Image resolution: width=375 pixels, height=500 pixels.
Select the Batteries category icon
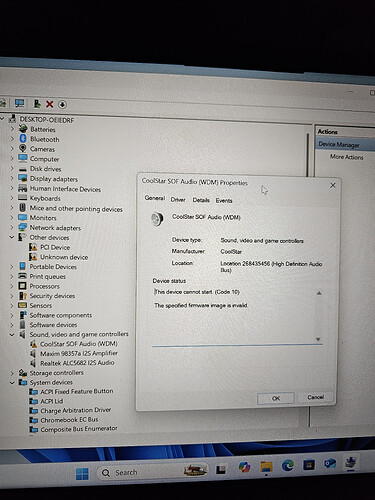pos(23,129)
